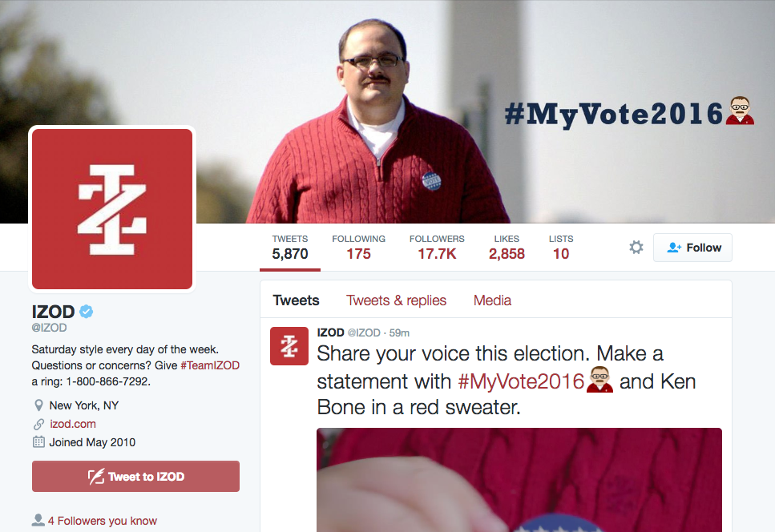The height and width of the screenshot is (532, 775).
Task: Click the IZOD avatar in the tweet
Action: coord(289,346)
